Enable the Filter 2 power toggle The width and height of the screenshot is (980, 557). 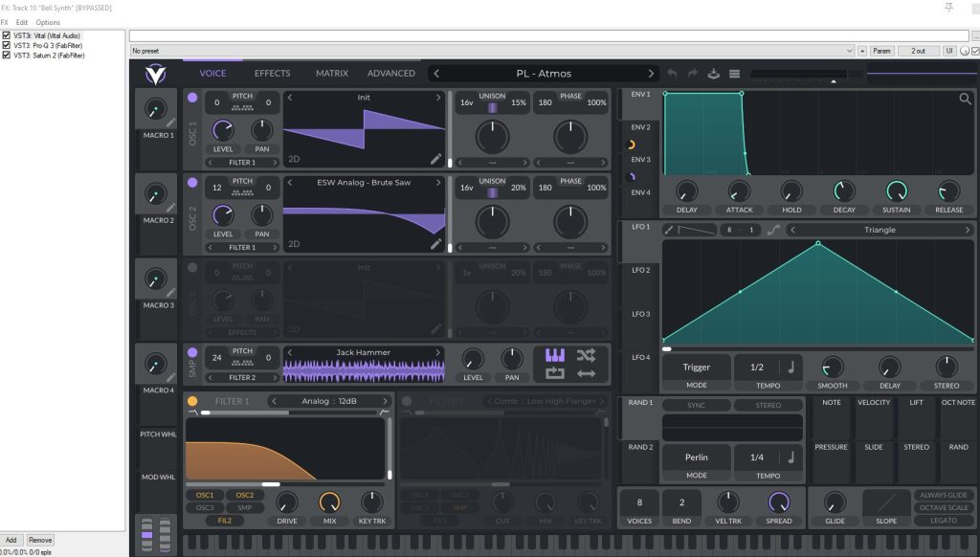tap(407, 401)
